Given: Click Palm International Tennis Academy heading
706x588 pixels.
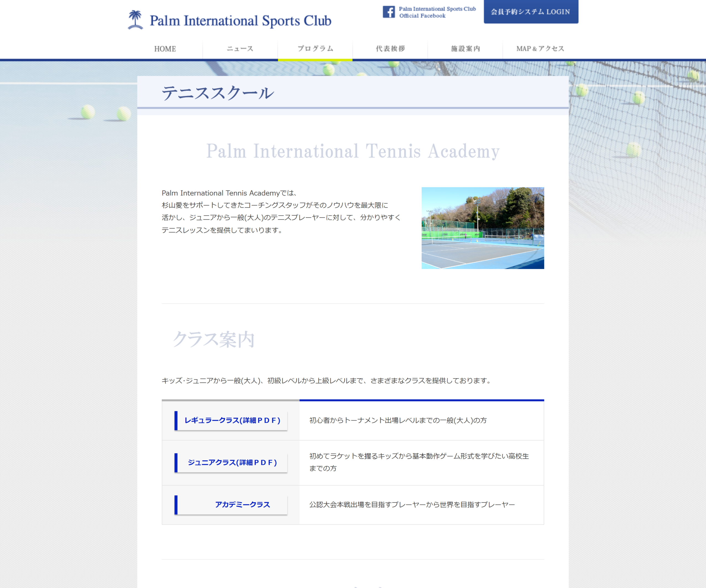Looking at the screenshot, I should [x=353, y=151].
